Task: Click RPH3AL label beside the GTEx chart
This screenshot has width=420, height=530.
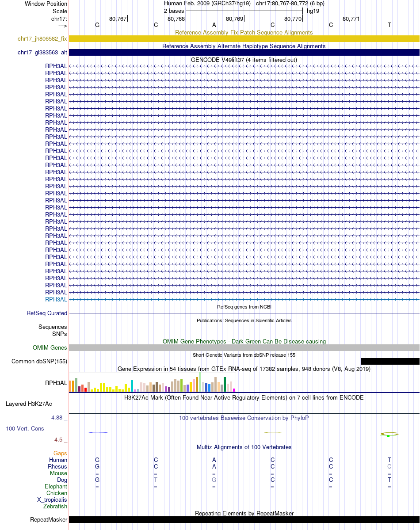Action: pos(56,383)
